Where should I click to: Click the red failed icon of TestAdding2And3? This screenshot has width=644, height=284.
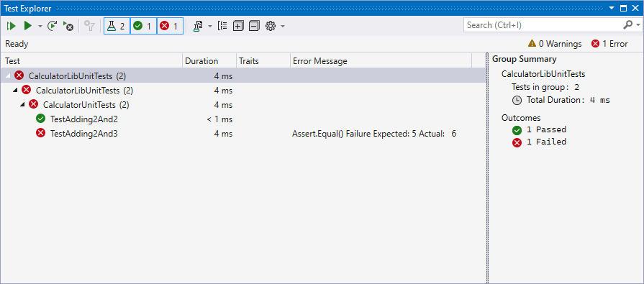[x=41, y=133]
